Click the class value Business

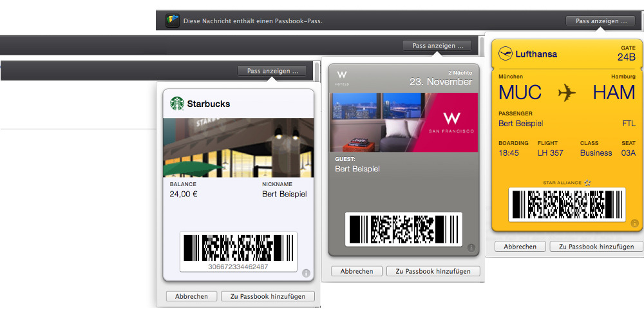pos(596,153)
